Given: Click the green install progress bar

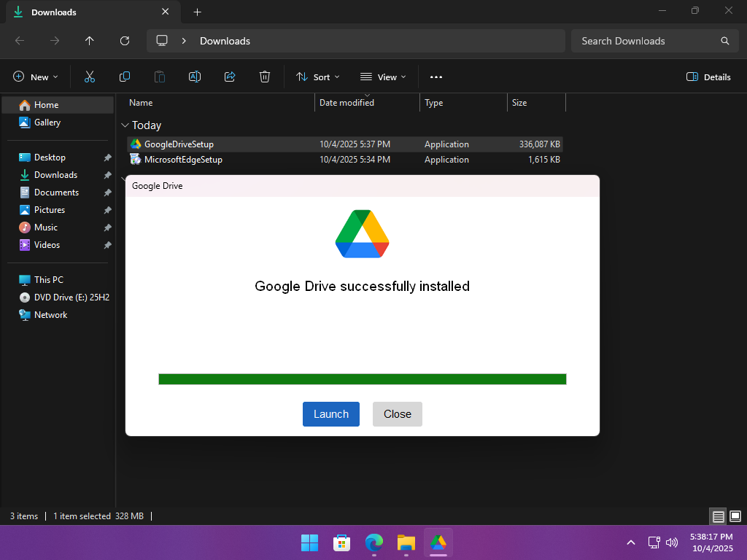Looking at the screenshot, I should click(363, 379).
